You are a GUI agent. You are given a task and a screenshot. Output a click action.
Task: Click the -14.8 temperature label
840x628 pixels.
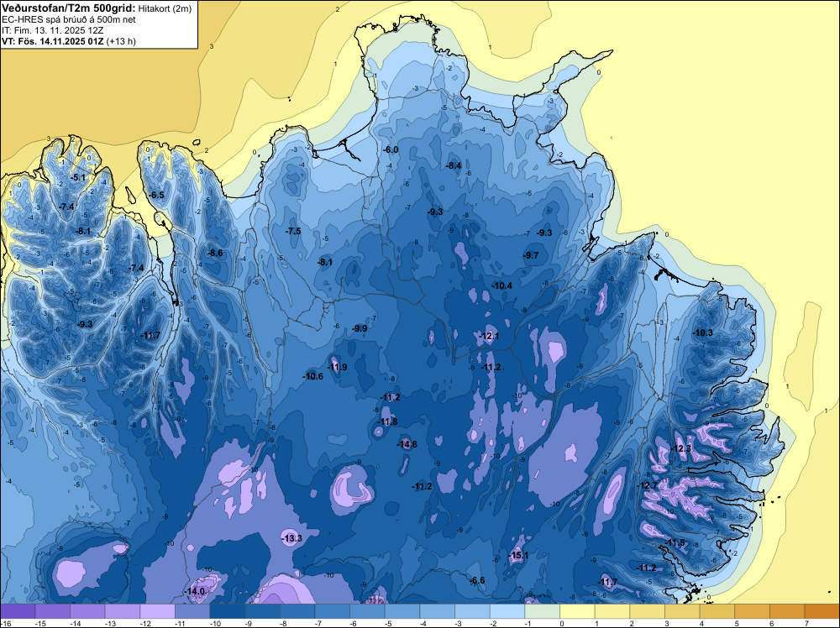(407, 444)
